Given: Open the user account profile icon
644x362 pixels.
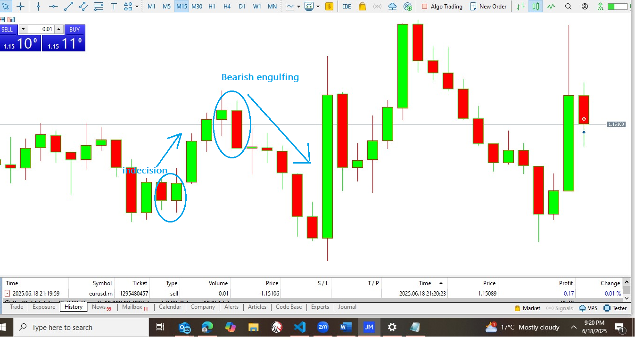Looking at the screenshot, I should click(x=585, y=7).
